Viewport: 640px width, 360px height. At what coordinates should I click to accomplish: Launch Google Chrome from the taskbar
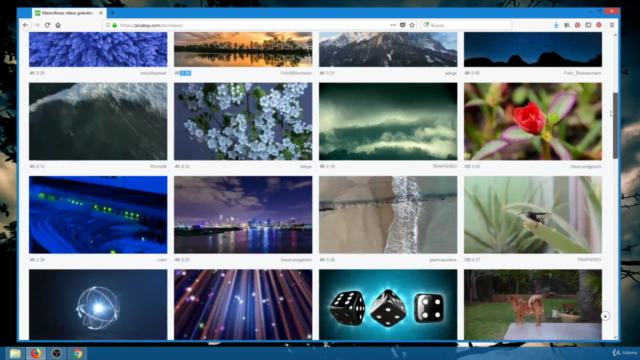tap(78, 353)
